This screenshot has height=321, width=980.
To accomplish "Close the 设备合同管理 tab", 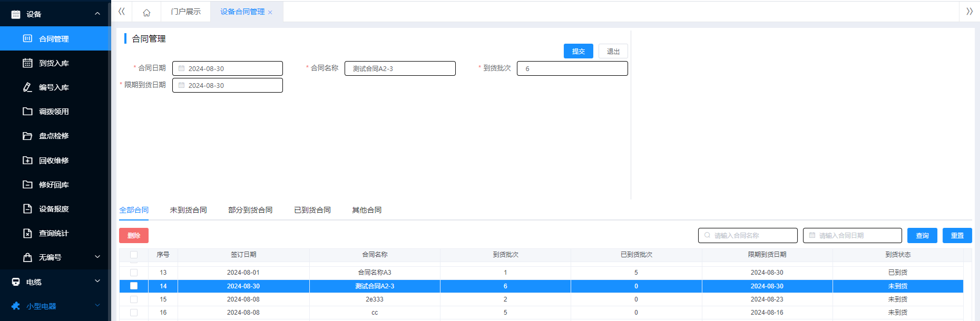I will click(x=270, y=13).
